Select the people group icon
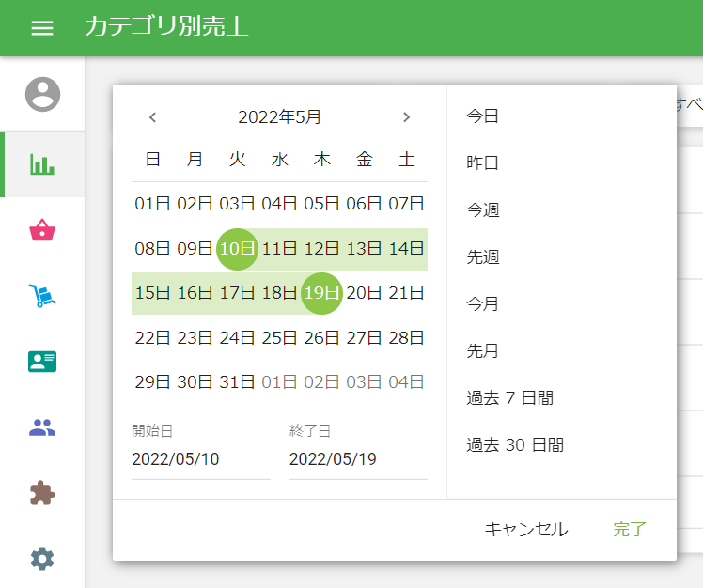This screenshot has width=703, height=588. pos(42,428)
